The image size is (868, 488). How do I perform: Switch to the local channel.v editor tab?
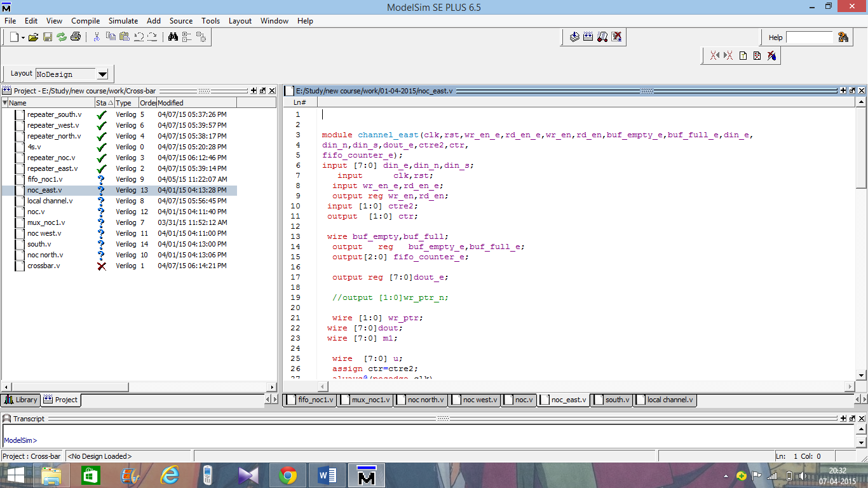(x=664, y=400)
